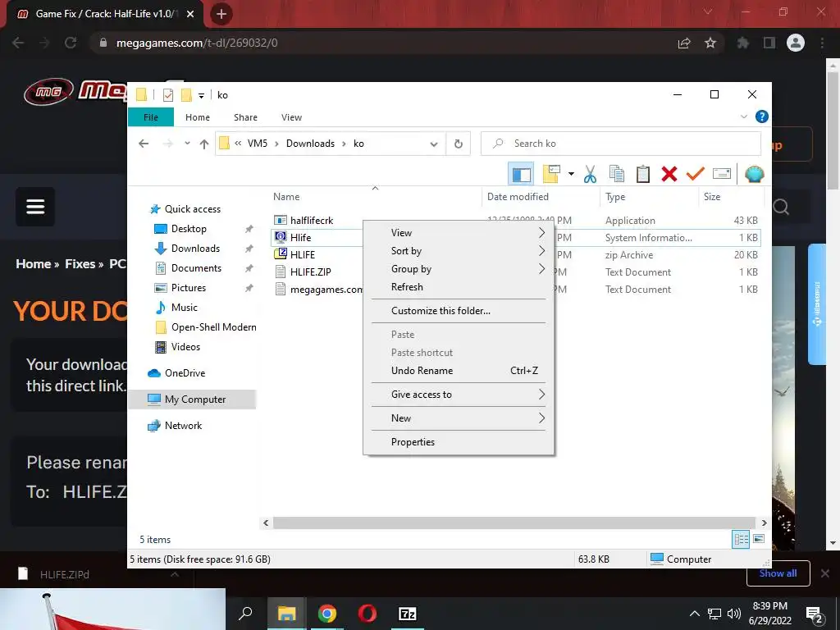The width and height of the screenshot is (840, 630).
Task: Expand the Sort by context submenu
Action: (x=459, y=251)
